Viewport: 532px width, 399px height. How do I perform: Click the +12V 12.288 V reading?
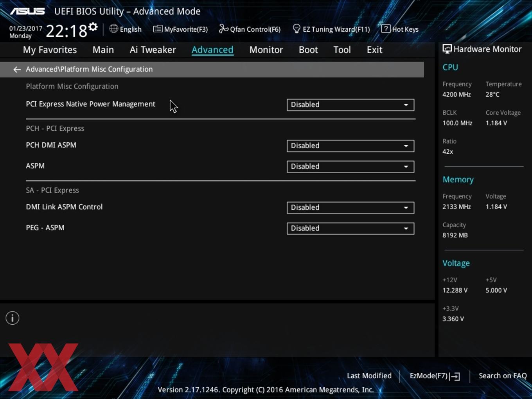click(455, 290)
